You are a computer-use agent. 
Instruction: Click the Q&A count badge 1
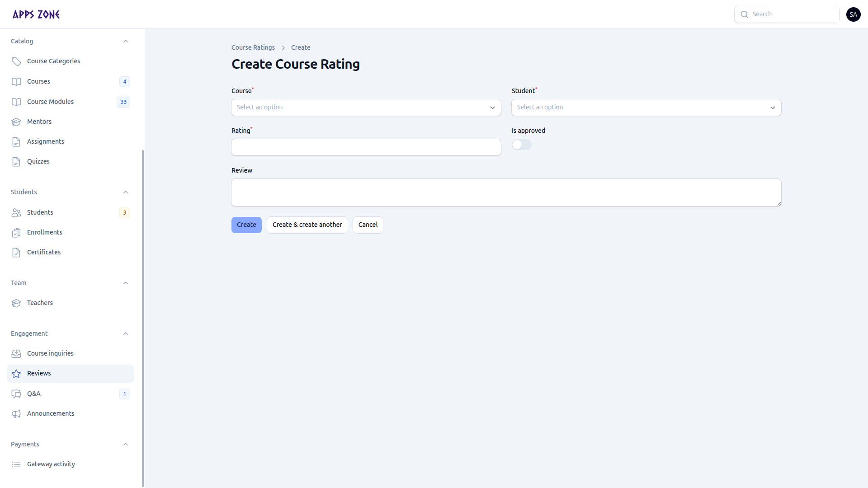tap(125, 394)
